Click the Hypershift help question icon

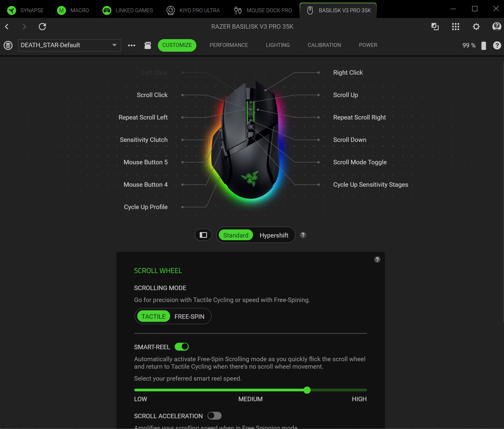pos(303,235)
